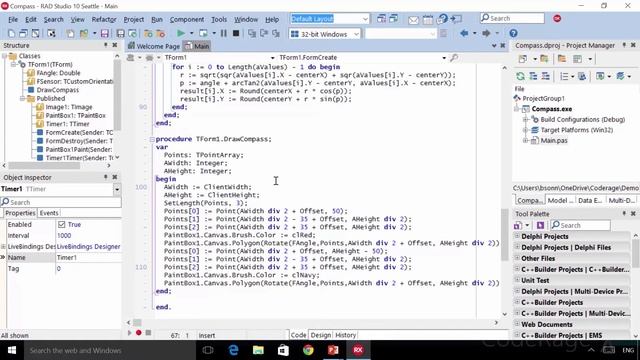
Task: Click the green Run button in toolbar
Action: [x=181, y=33]
